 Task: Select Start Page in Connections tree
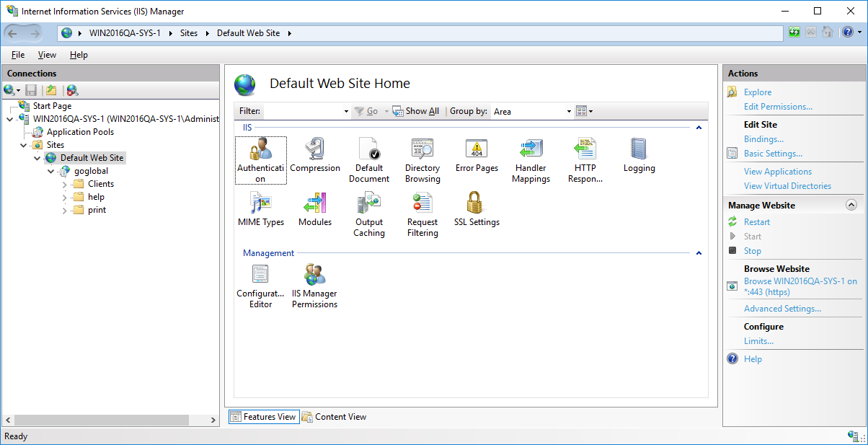click(52, 106)
